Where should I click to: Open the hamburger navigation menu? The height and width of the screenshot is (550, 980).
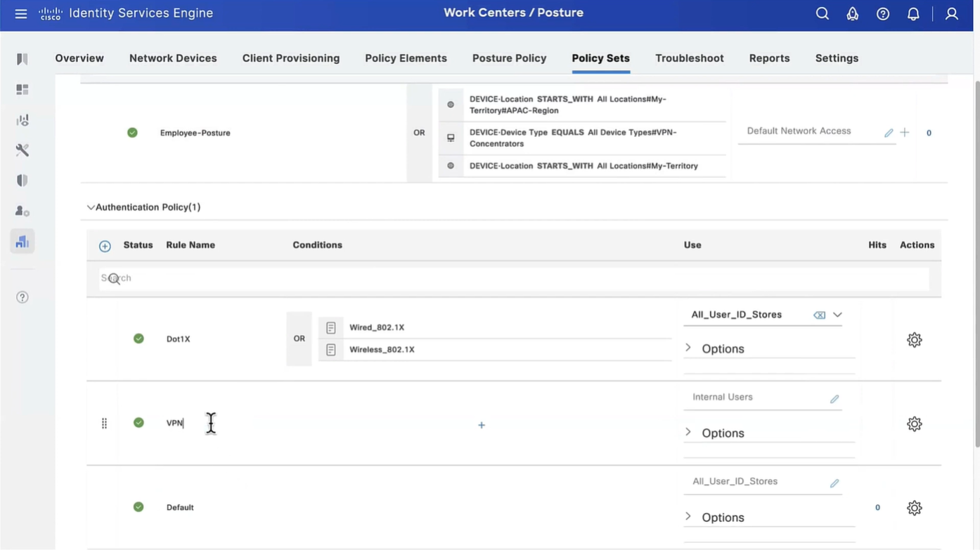tap(21, 14)
